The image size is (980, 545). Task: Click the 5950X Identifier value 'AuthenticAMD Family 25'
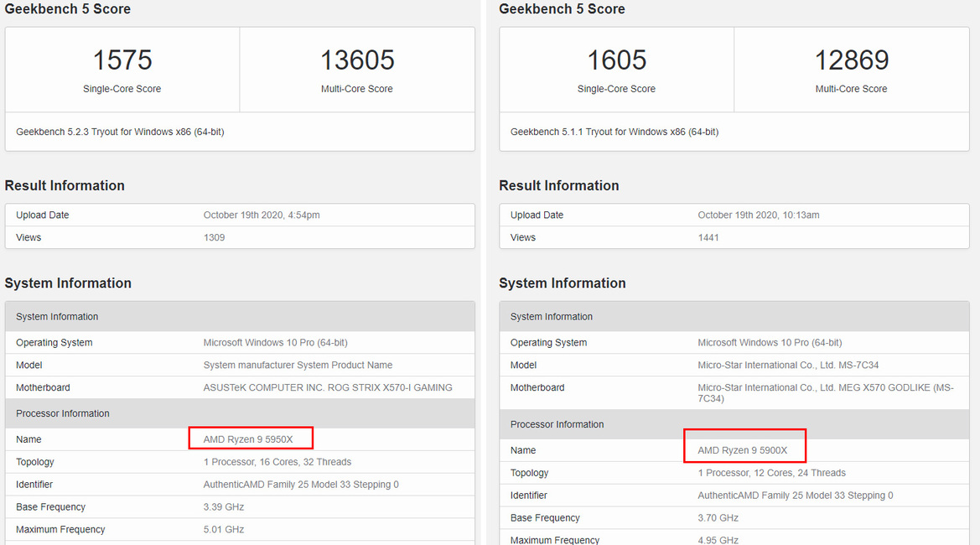[301, 485]
